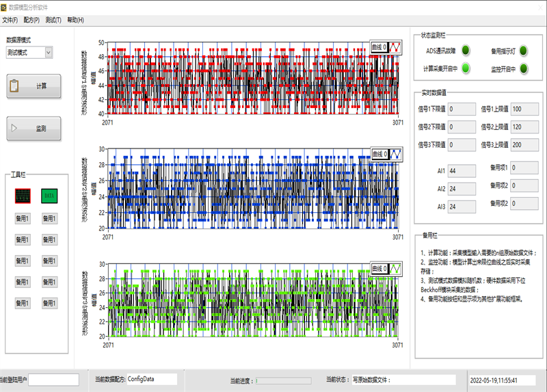Open the oscilloscope waveform tool icon
The width and height of the screenshot is (547, 392).
tap(23, 196)
